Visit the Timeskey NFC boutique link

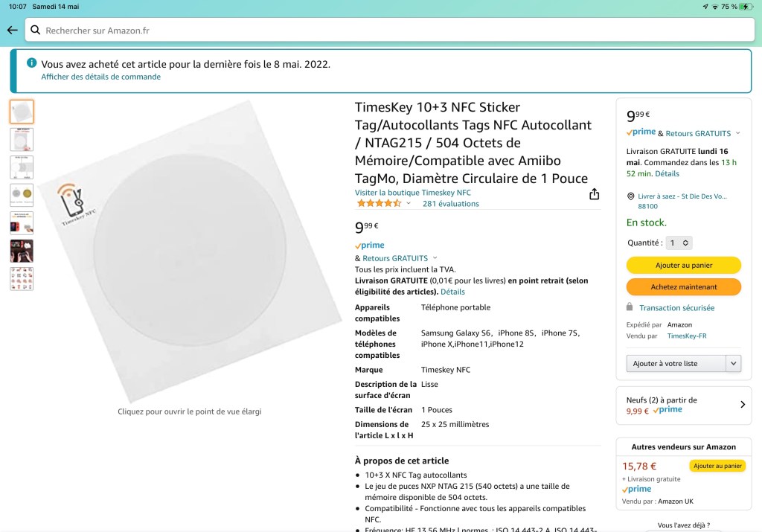click(x=412, y=193)
